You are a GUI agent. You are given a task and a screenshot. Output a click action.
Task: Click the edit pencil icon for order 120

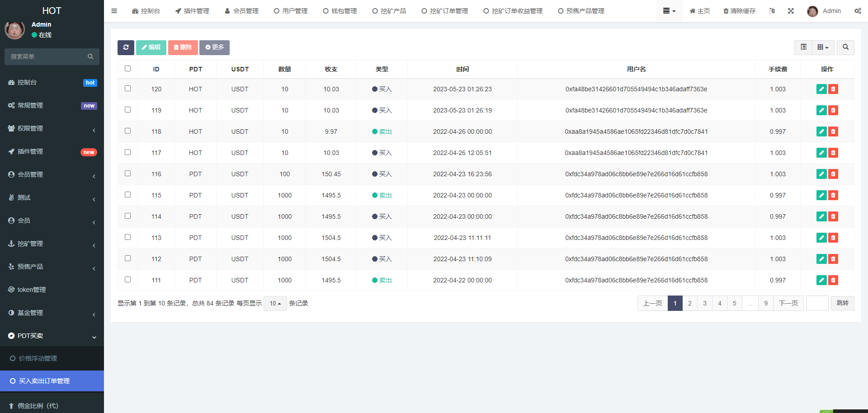point(821,89)
